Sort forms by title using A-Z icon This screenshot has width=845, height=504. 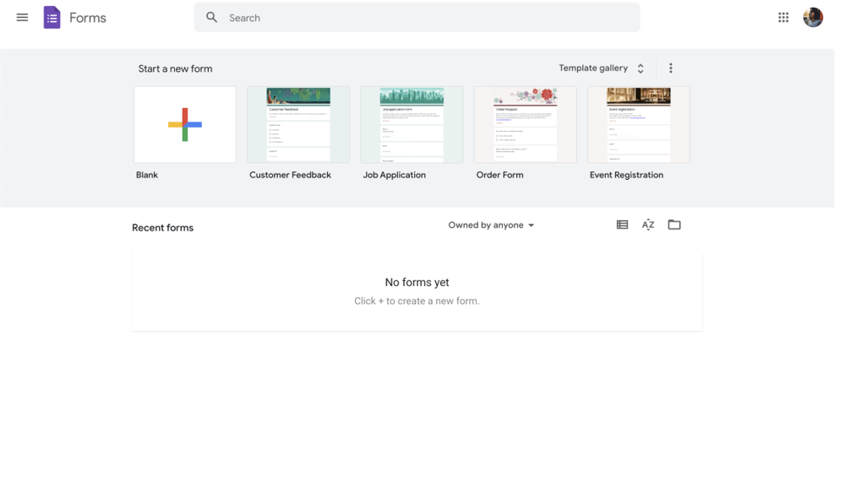coord(648,225)
